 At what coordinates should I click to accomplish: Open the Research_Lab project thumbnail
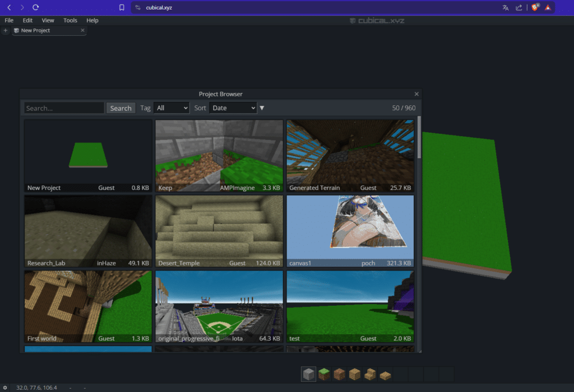[88, 231]
